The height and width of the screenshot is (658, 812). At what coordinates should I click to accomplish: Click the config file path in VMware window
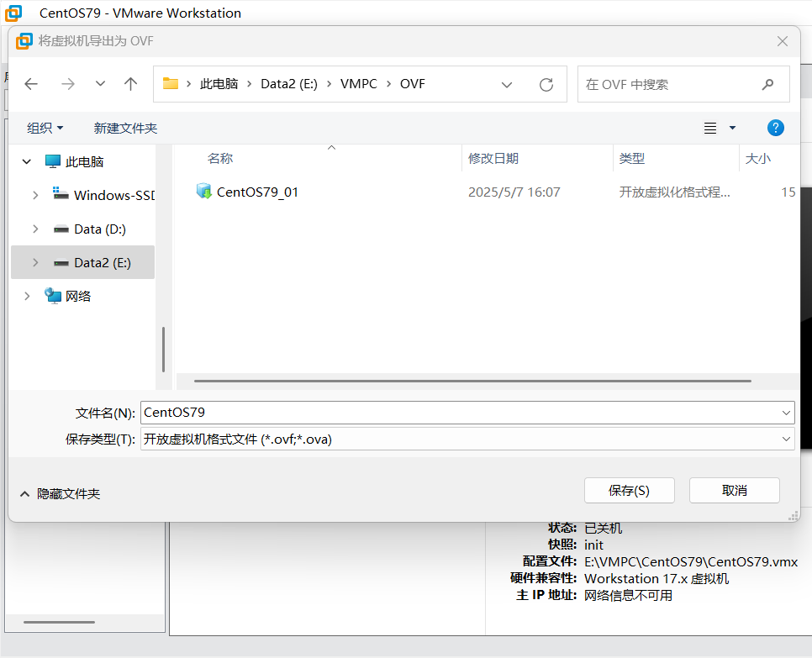(x=691, y=561)
